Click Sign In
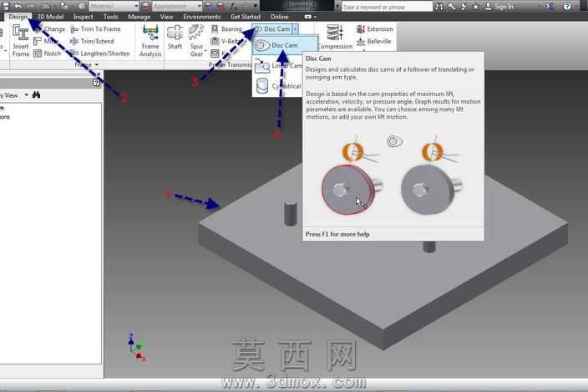Viewport: 588px width, 392px height. pos(499,7)
